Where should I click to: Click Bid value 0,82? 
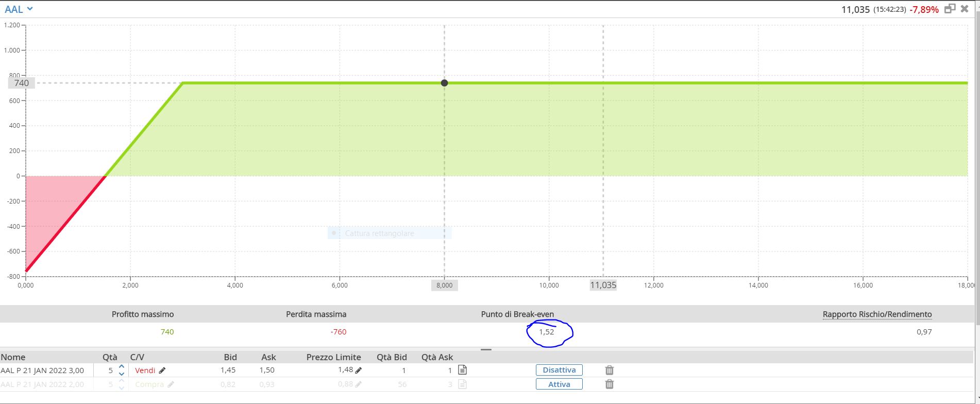point(228,384)
